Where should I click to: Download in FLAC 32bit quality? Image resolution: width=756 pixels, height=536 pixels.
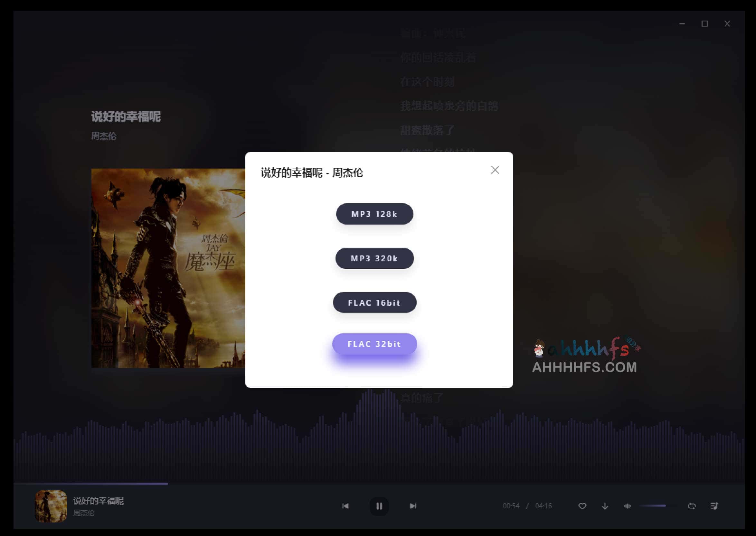(374, 344)
